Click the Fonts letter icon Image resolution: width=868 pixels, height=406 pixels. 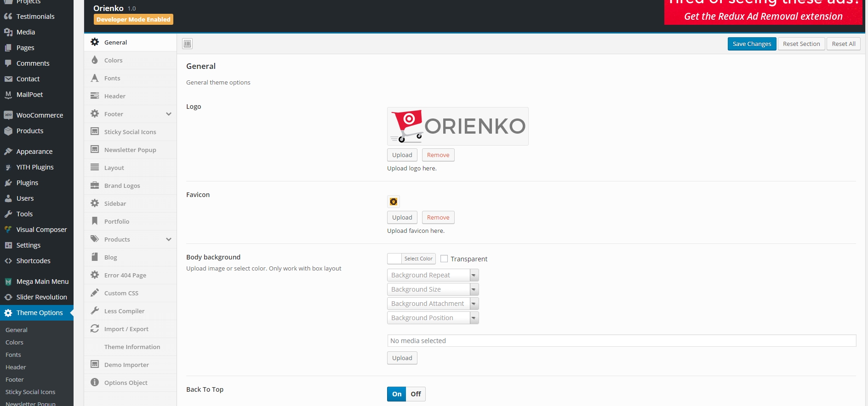(x=95, y=78)
